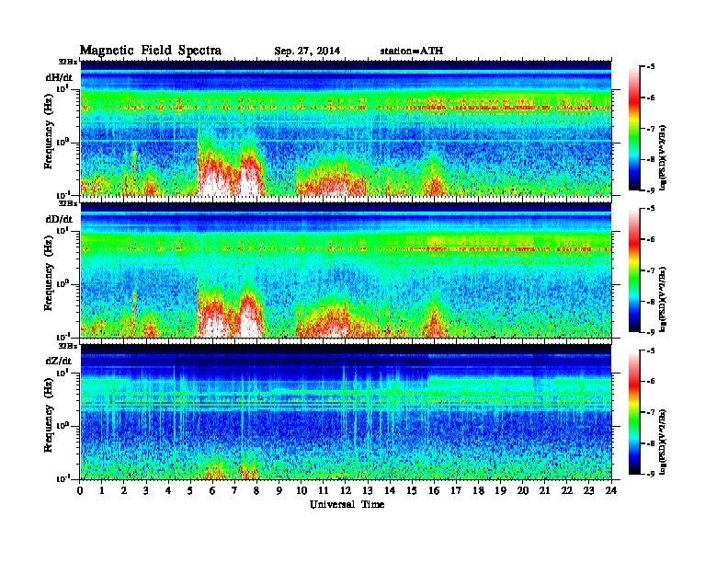Click the "-7" value on dD/dt color scale

[x=651, y=270]
